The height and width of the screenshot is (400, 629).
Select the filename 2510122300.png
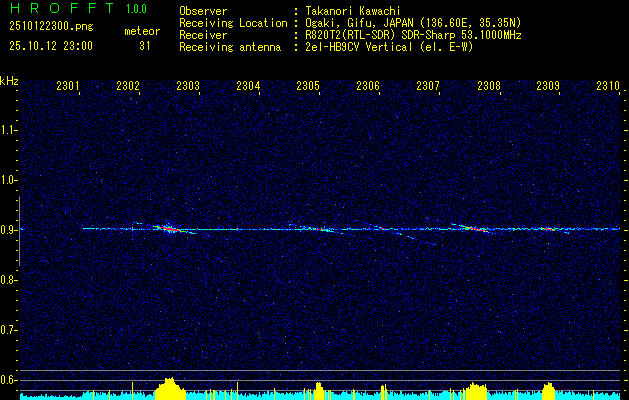pos(51,27)
